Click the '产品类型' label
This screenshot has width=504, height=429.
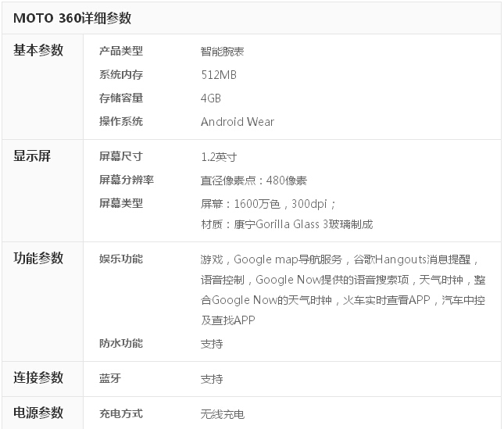coord(121,51)
